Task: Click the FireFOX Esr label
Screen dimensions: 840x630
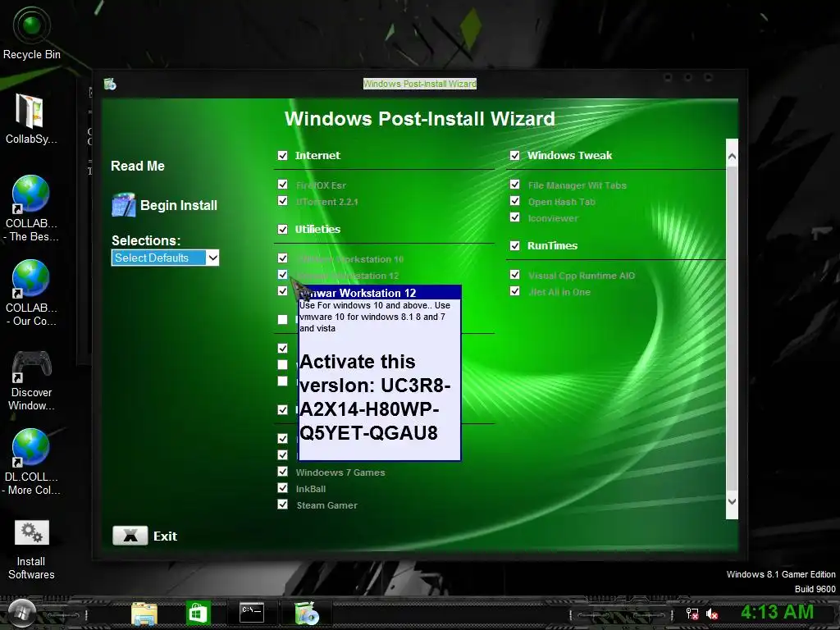Action: pyautogui.click(x=321, y=185)
